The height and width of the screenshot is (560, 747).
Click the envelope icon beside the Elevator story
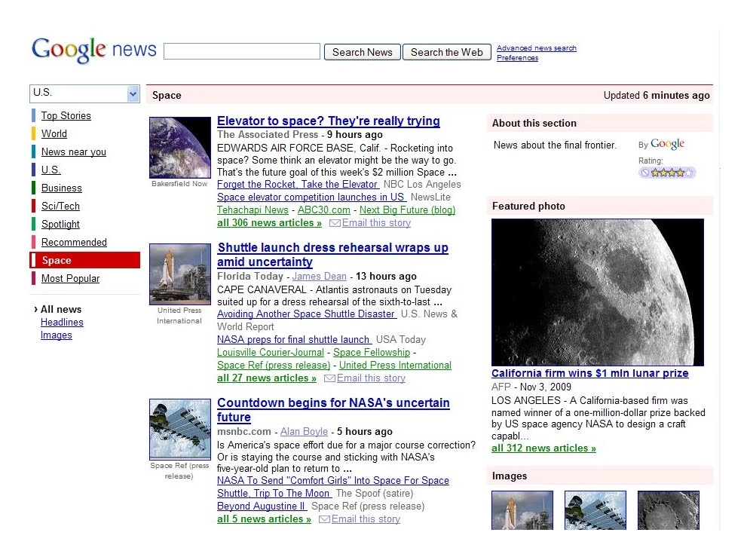click(x=335, y=223)
